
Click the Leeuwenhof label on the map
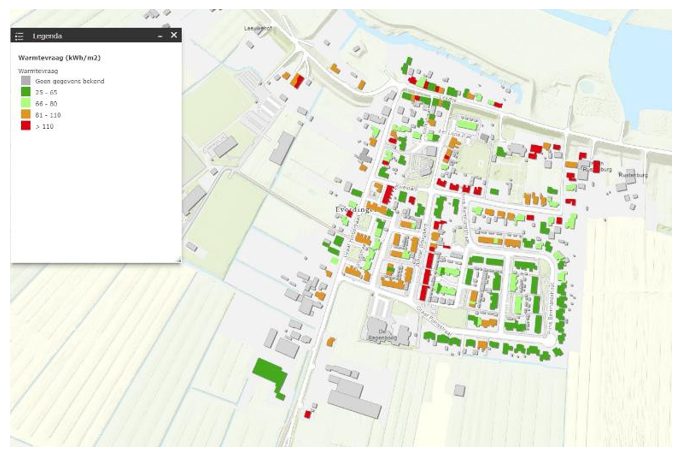point(258,29)
